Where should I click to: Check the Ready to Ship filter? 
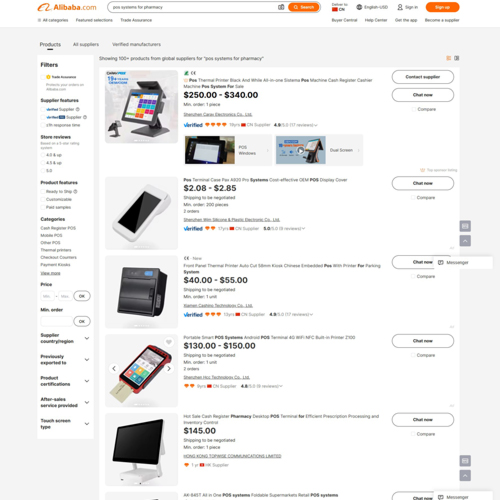(x=43, y=192)
